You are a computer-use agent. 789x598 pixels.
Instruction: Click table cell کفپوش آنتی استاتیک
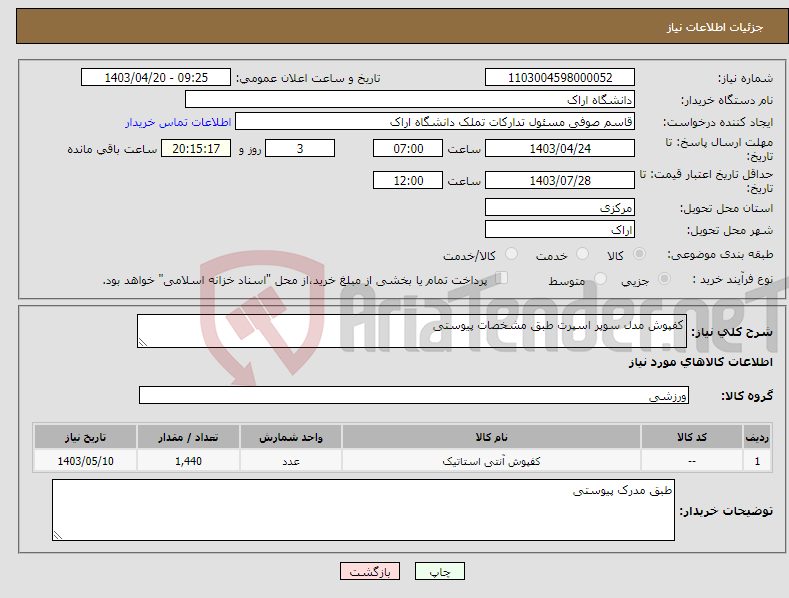click(x=491, y=461)
